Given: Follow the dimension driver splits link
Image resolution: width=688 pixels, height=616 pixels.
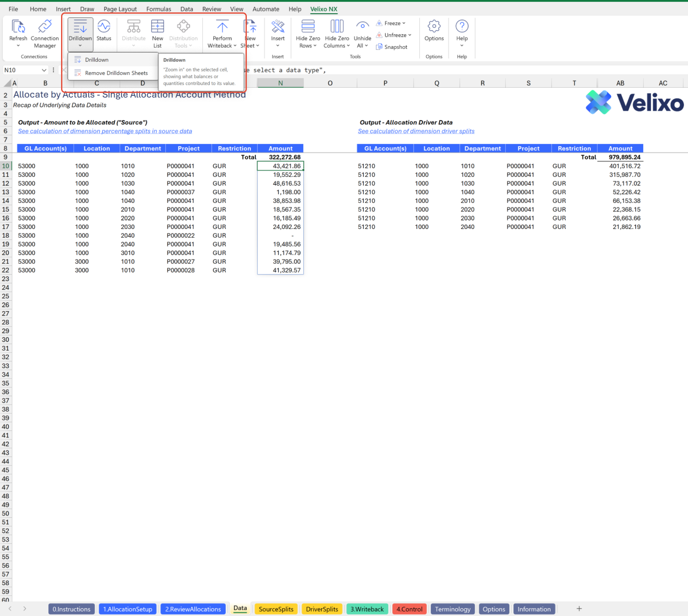Looking at the screenshot, I should (416, 131).
